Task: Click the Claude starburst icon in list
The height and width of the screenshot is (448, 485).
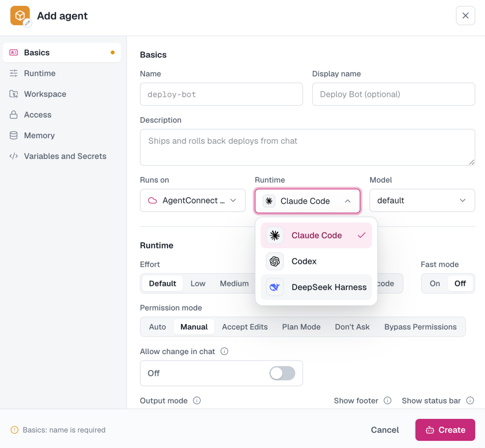Action: point(275,235)
